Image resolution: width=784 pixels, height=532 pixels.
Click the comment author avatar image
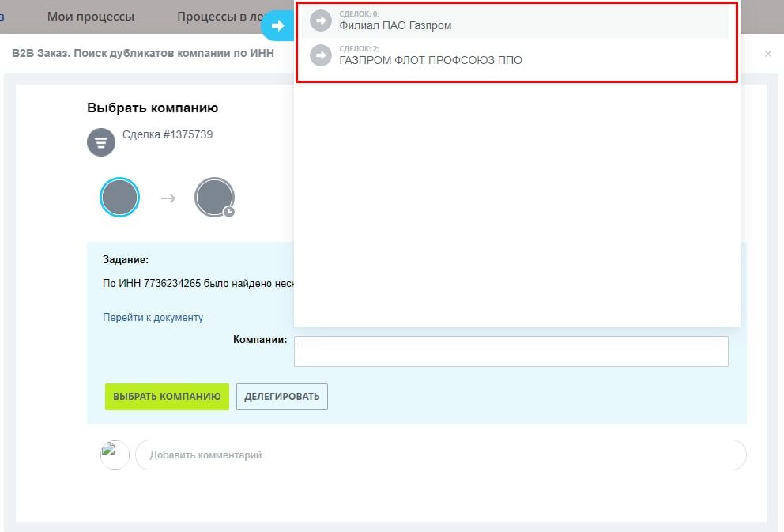(115, 455)
